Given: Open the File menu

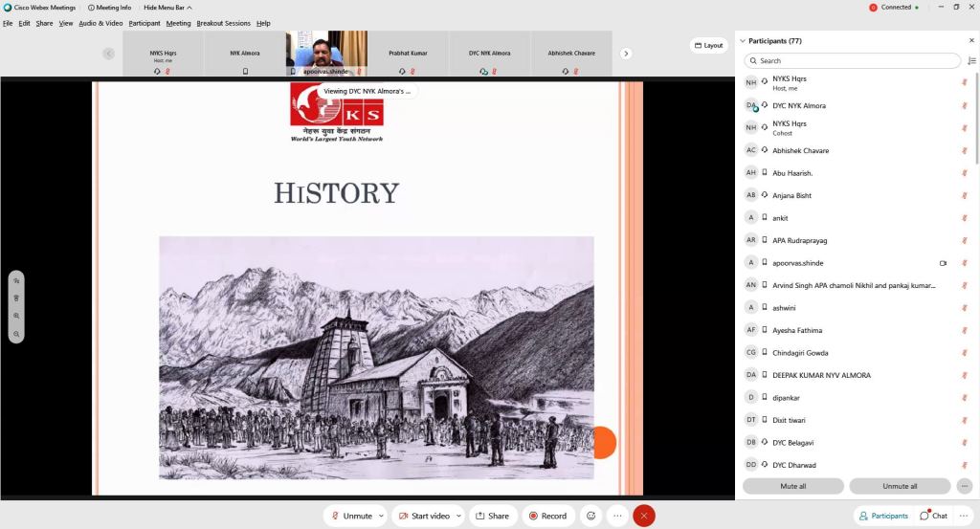Looking at the screenshot, I should coord(8,23).
